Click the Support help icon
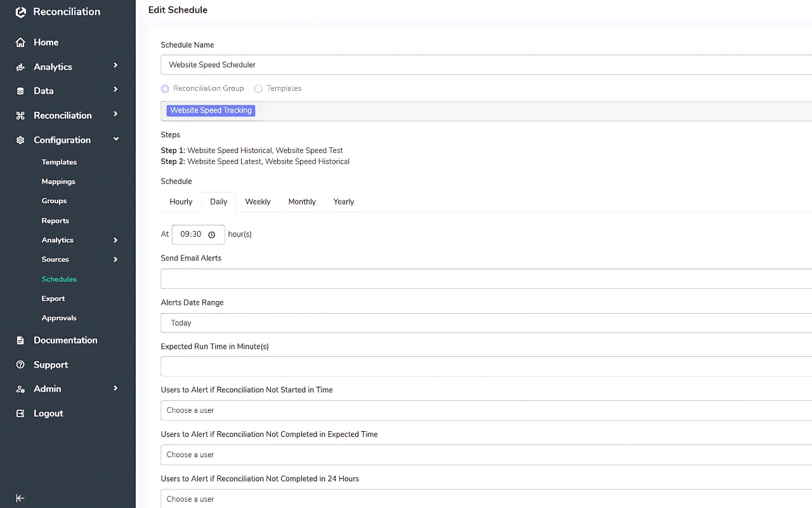Viewport: 812px width, 508px height. (21, 364)
